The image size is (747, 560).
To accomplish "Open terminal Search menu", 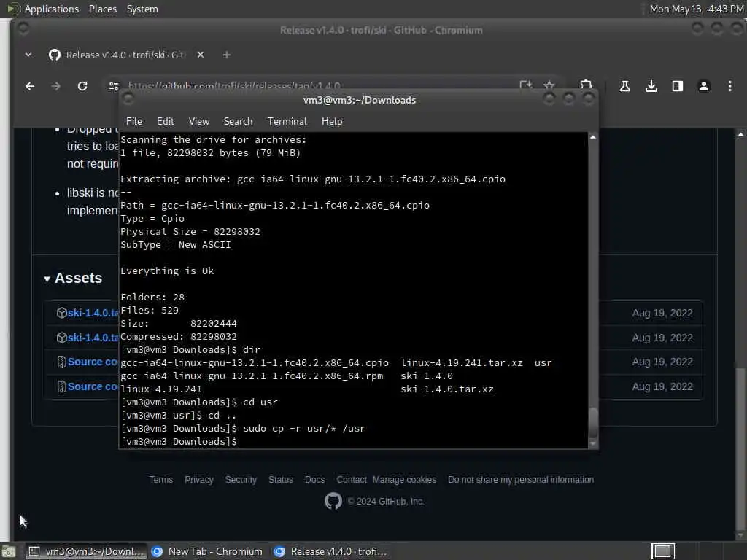I will (x=239, y=122).
